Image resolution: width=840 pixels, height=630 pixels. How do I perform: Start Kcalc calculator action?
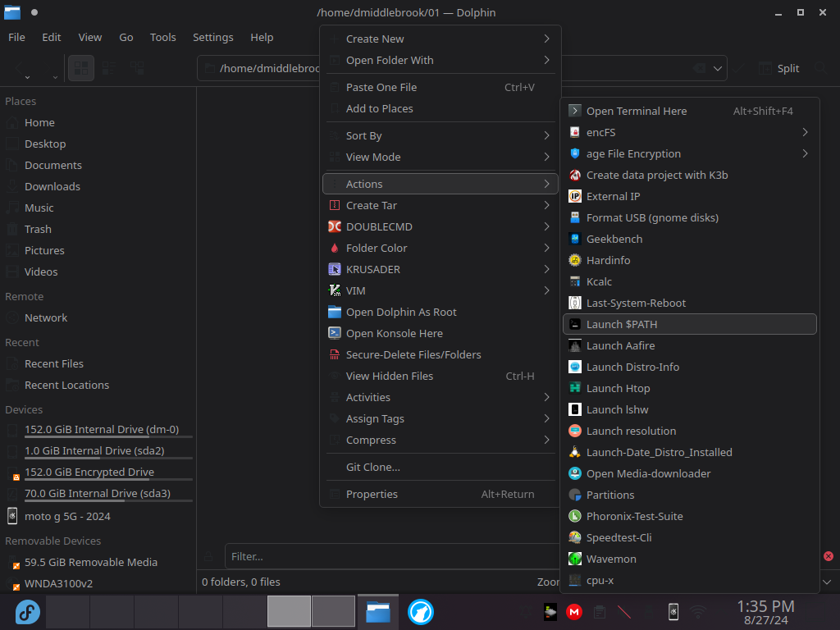(x=689, y=282)
